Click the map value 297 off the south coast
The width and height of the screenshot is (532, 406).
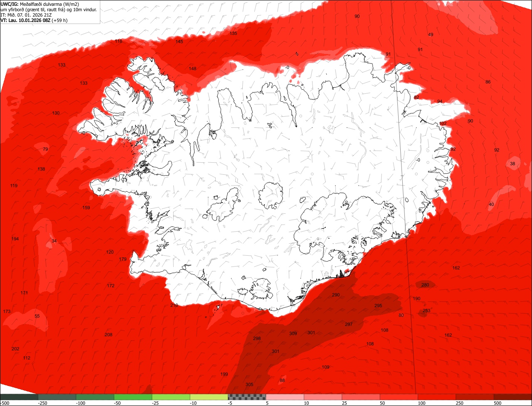349,324
